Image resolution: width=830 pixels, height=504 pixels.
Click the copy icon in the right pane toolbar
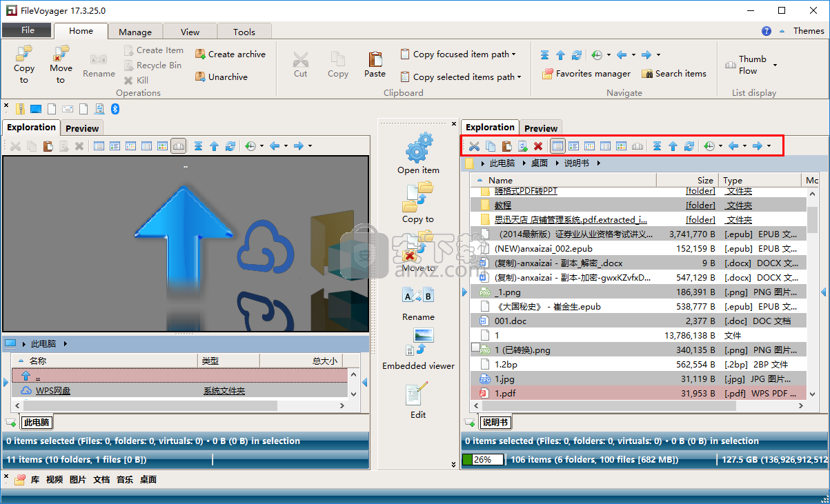coord(491,145)
